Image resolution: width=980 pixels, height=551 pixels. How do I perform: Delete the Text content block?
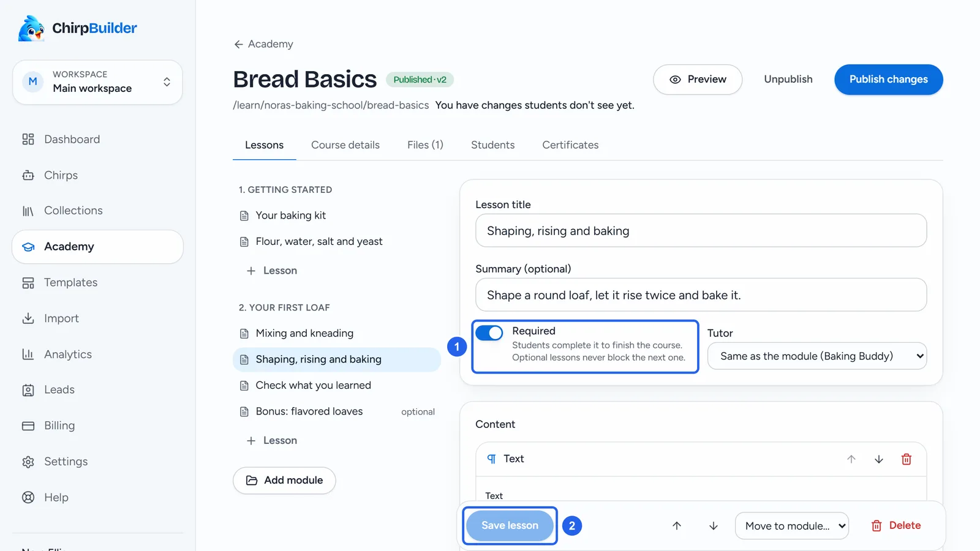pos(907,459)
